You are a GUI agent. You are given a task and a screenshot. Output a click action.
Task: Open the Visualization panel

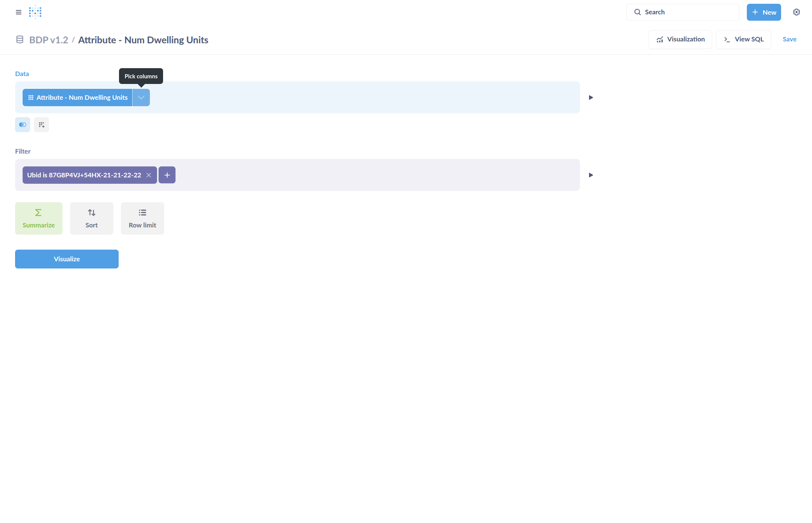[x=680, y=39]
